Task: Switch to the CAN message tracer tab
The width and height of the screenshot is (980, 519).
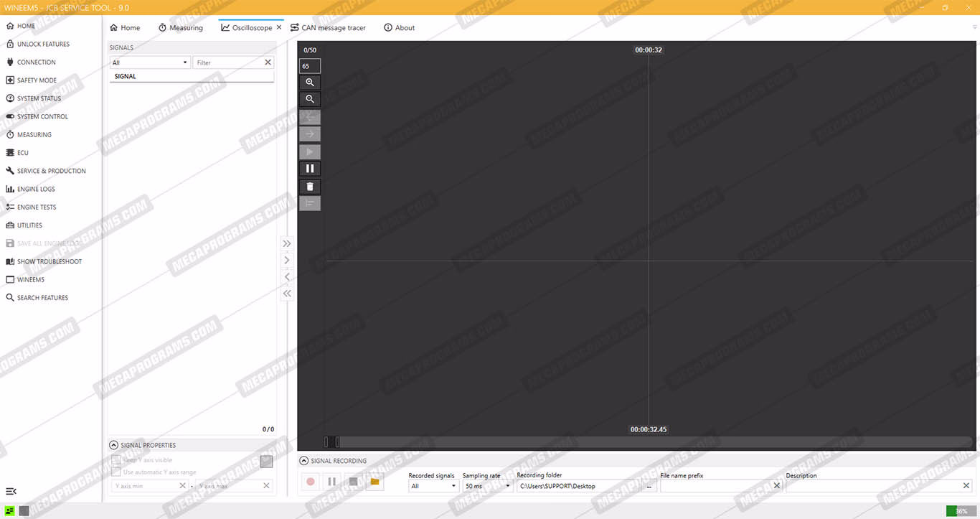Action: tap(329, 28)
